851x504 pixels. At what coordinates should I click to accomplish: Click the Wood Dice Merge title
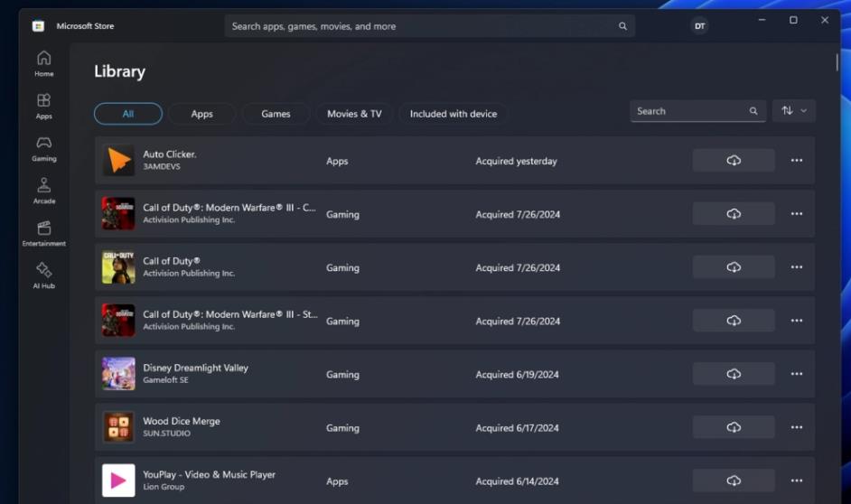[182, 421]
